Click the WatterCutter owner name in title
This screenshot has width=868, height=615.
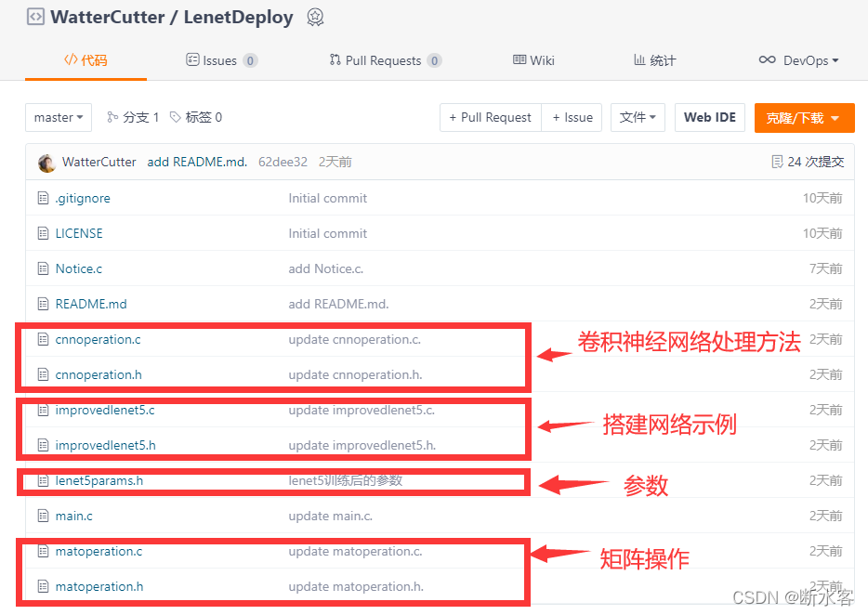[x=108, y=17]
